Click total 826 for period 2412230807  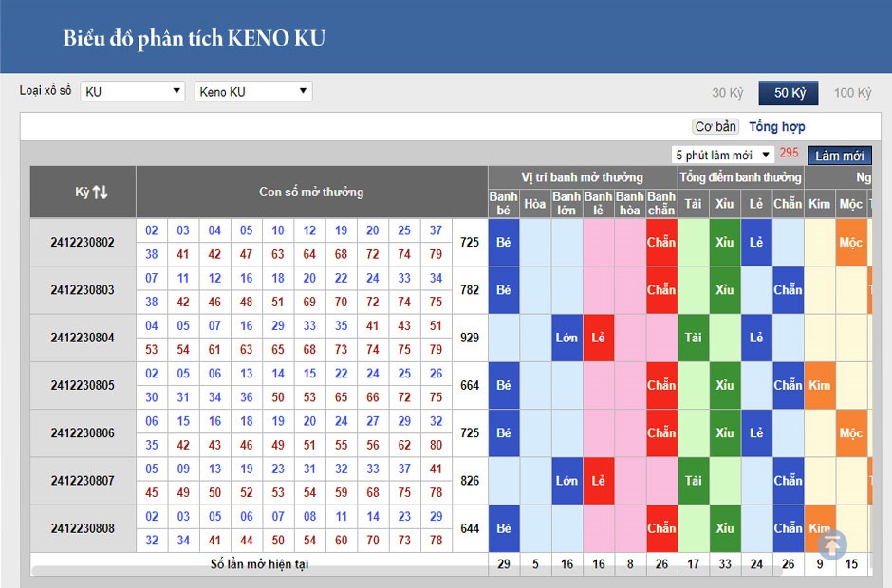tap(470, 481)
